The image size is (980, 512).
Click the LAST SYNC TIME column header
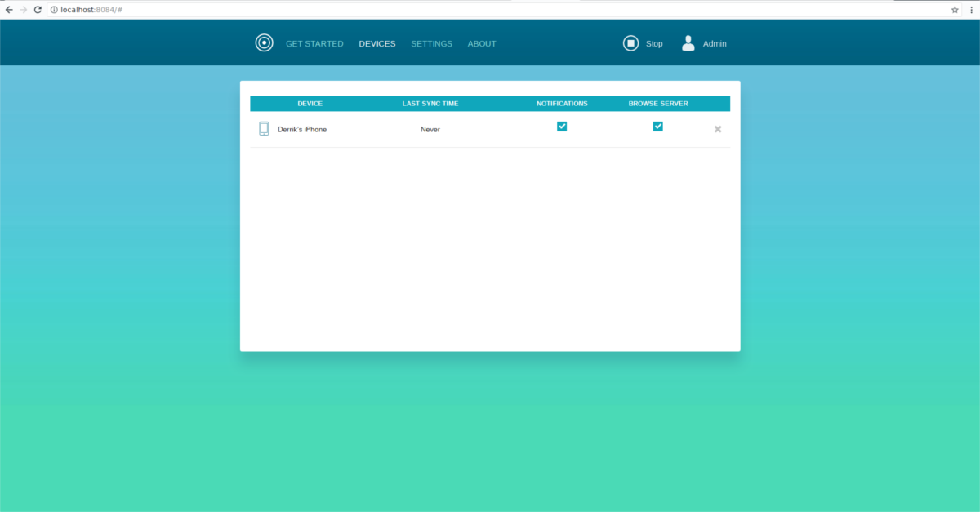(430, 104)
